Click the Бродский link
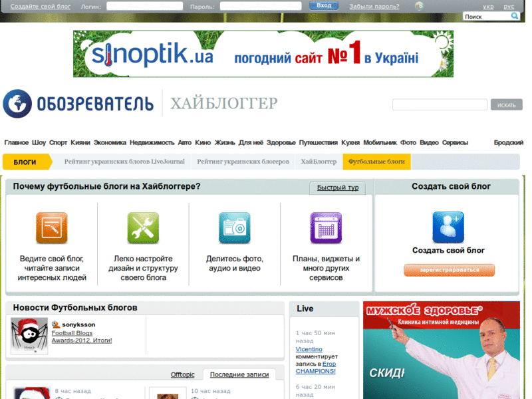Viewport: 532px width, 399px height. tap(509, 142)
